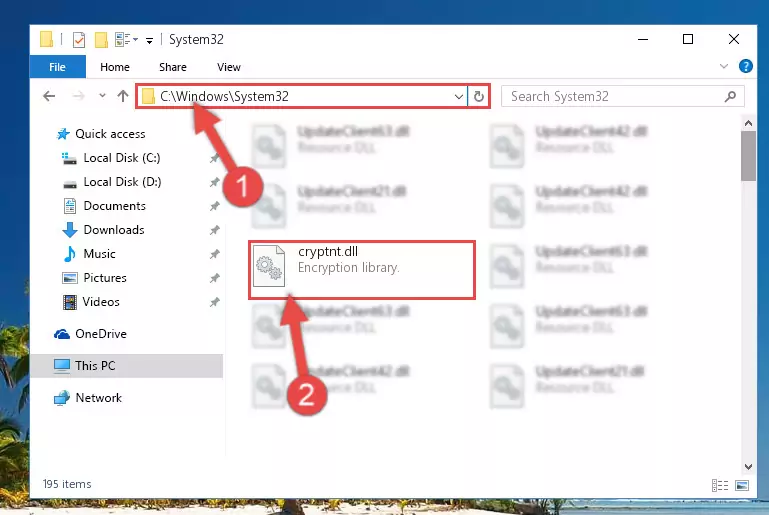Click the pin icon next to Local Disk (C:)
Viewport: 769px width, 515px height.
click(x=214, y=158)
